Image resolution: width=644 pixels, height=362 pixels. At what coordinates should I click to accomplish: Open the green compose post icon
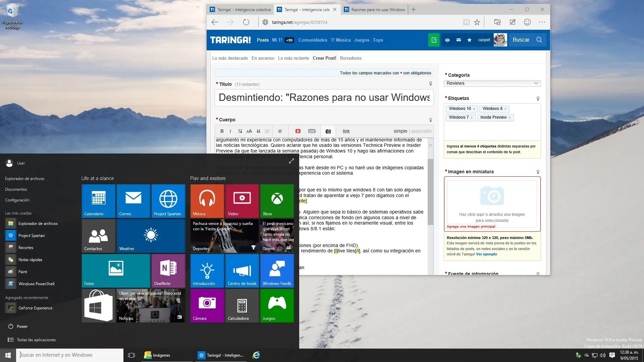click(x=434, y=40)
